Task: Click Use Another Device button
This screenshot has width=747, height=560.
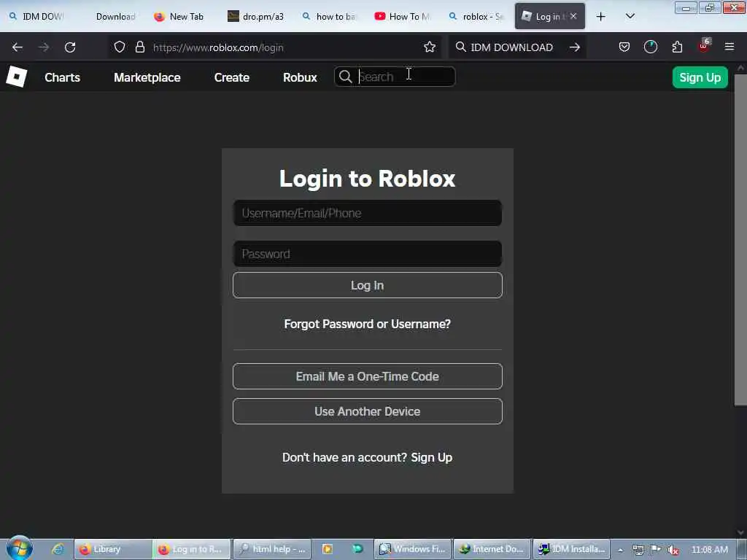Action: point(368,411)
